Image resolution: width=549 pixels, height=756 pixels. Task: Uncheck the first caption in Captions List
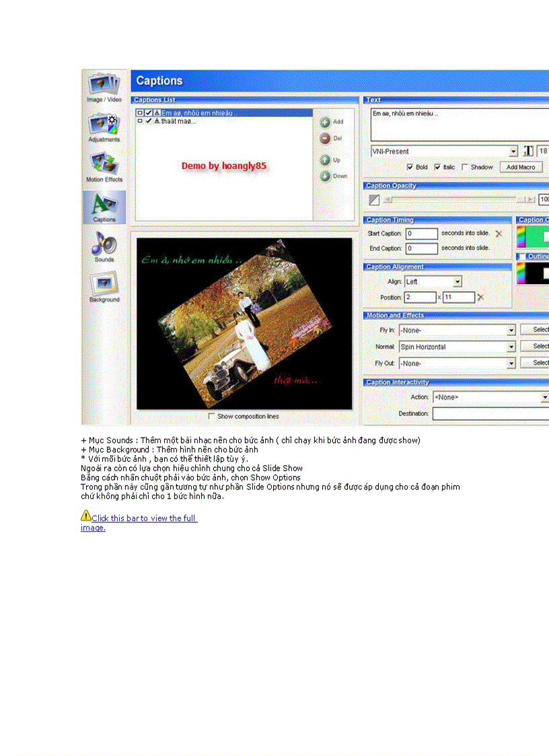149,113
